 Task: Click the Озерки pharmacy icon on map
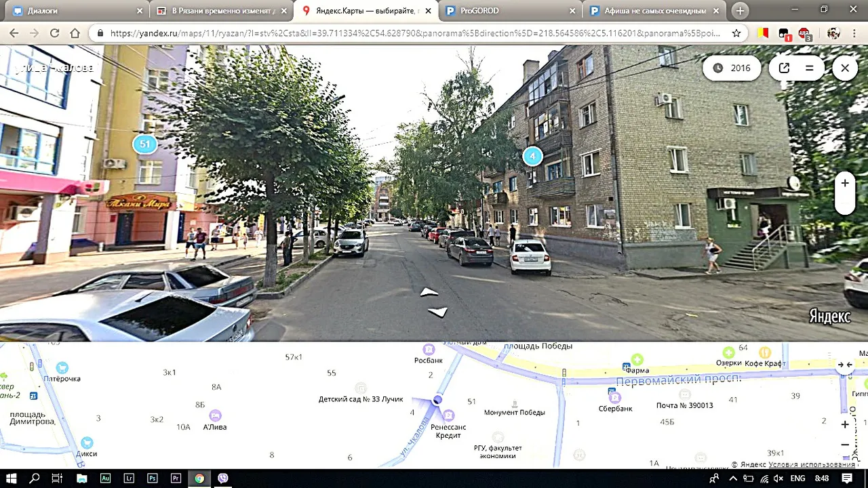pyautogui.click(x=728, y=352)
